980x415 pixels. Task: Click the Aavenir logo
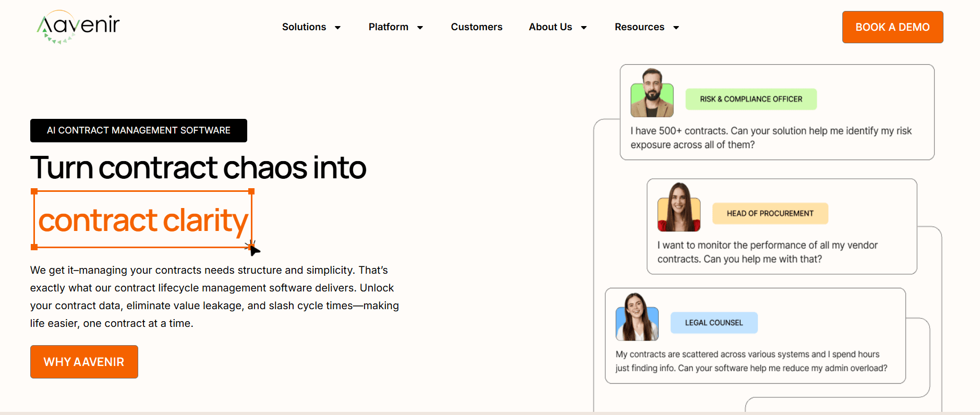[x=78, y=27]
